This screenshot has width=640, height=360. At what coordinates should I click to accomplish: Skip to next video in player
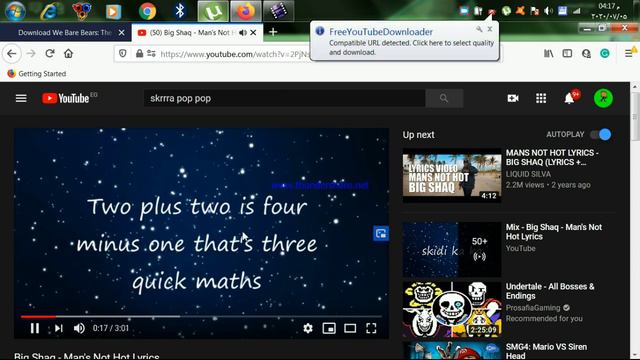click(x=59, y=328)
